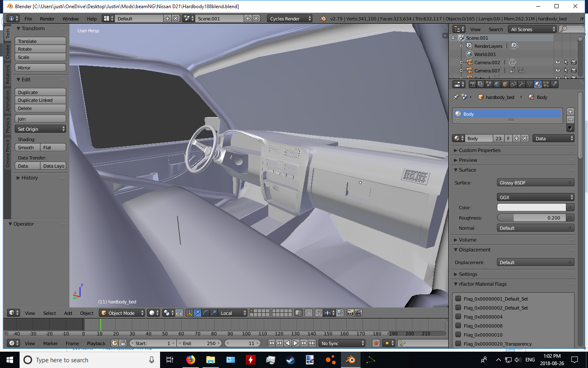Screen dimensions: 588x368
Task: Switch to the Physics sidebar tab
Action: coord(7,125)
